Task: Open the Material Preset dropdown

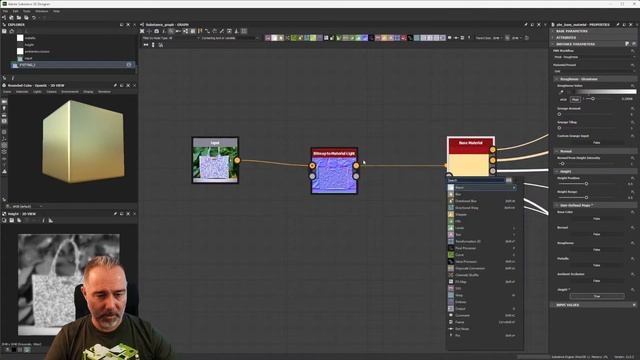Action: click(x=594, y=71)
